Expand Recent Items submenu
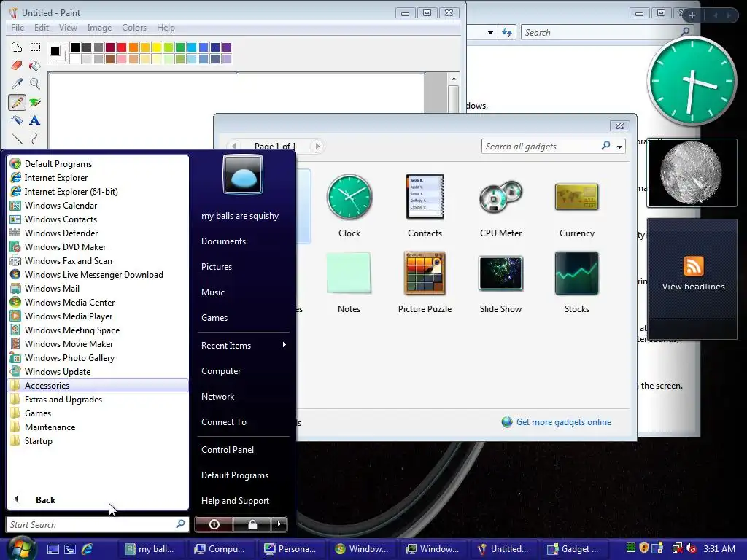This screenshot has width=747, height=560. point(244,345)
